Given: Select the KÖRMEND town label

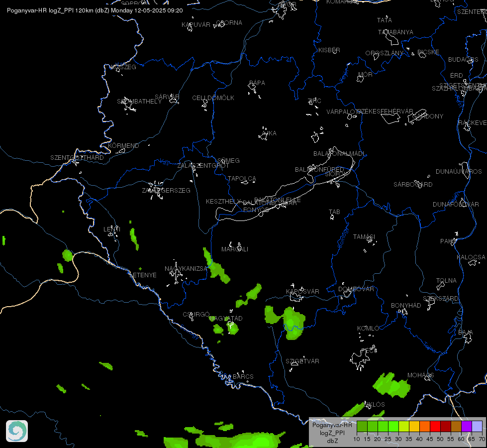Looking at the screenshot, I should click(123, 146).
